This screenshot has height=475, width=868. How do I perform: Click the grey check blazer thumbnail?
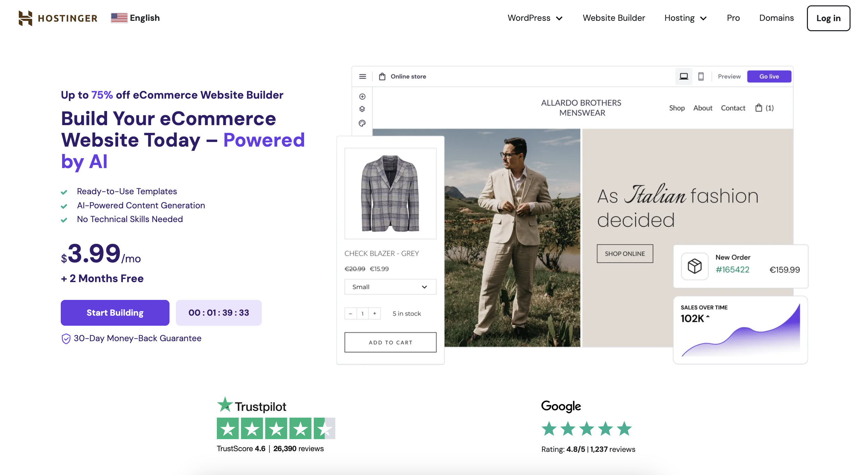tap(390, 193)
